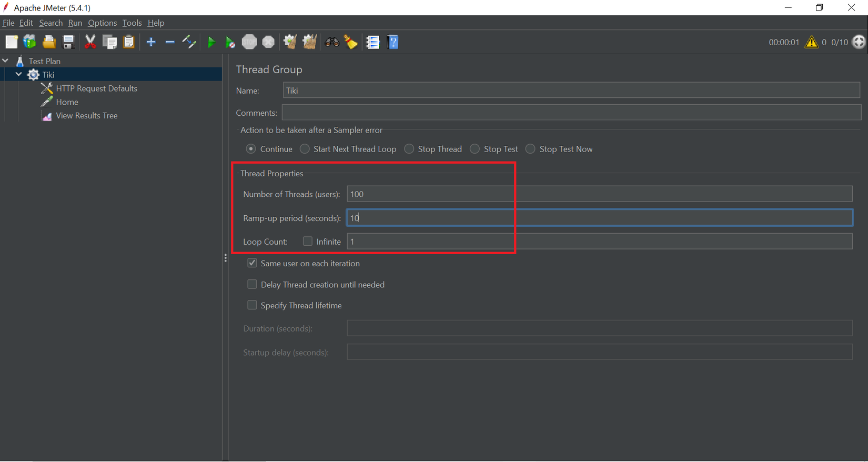Open the Run menu

pyautogui.click(x=75, y=23)
